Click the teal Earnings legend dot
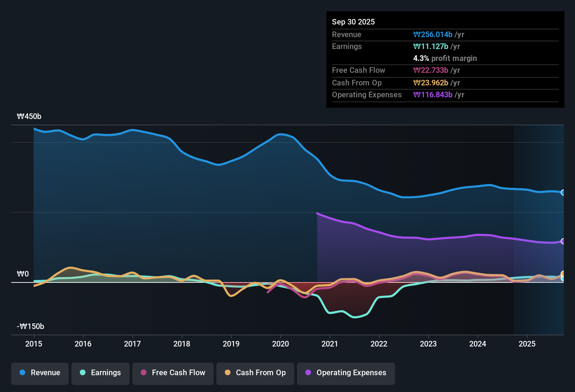The image size is (575, 392). tap(83, 373)
